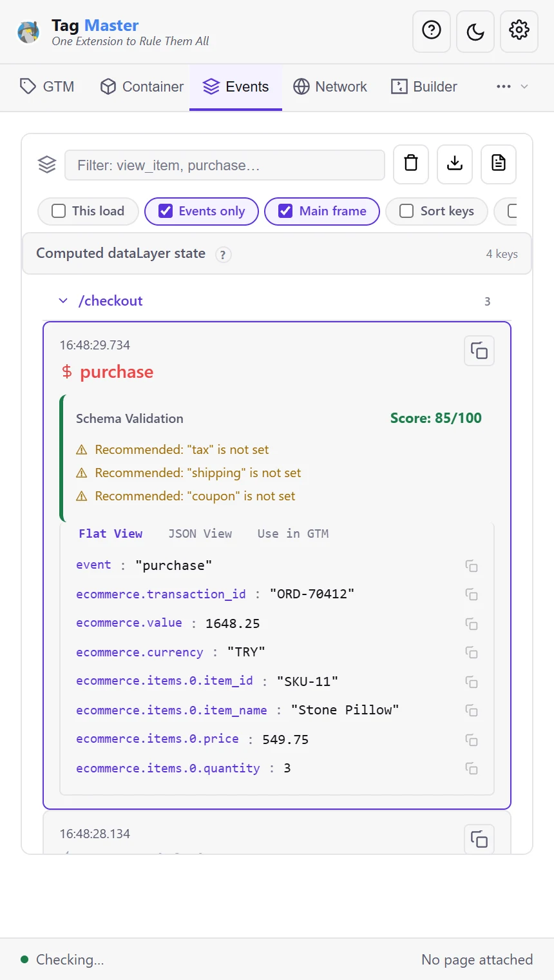Select the Events tab

click(x=236, y=86)
